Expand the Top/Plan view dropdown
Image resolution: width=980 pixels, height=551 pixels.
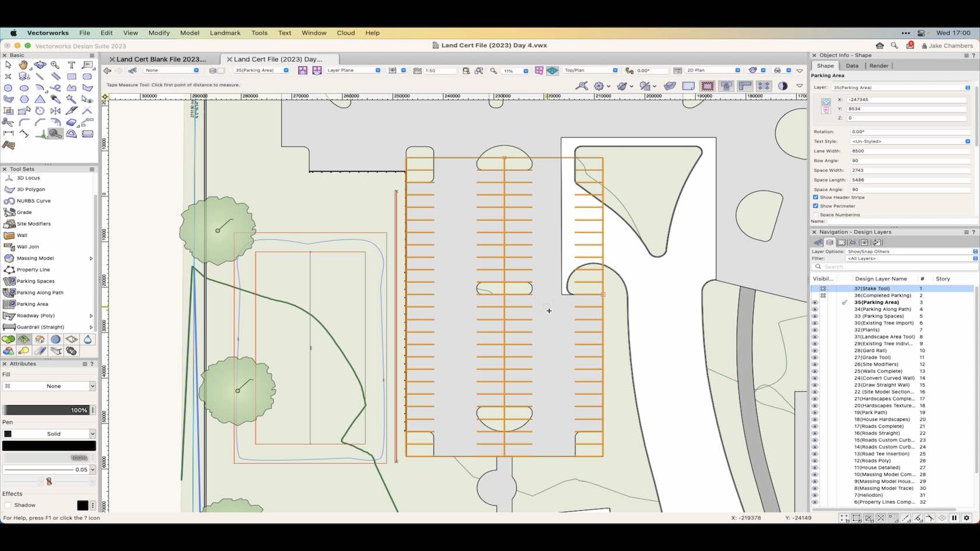click(590, 70)
